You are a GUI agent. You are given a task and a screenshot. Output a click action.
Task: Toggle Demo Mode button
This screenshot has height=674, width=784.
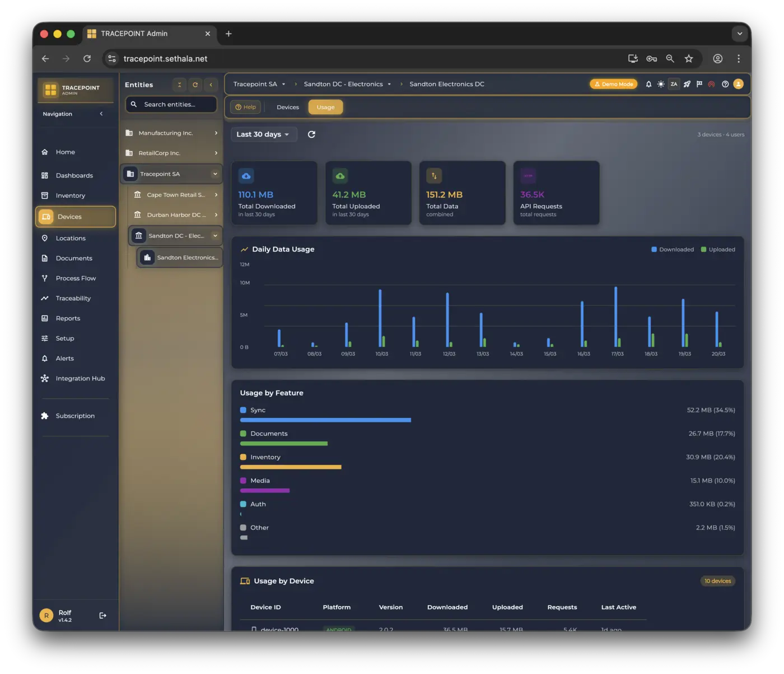(613, 84)
